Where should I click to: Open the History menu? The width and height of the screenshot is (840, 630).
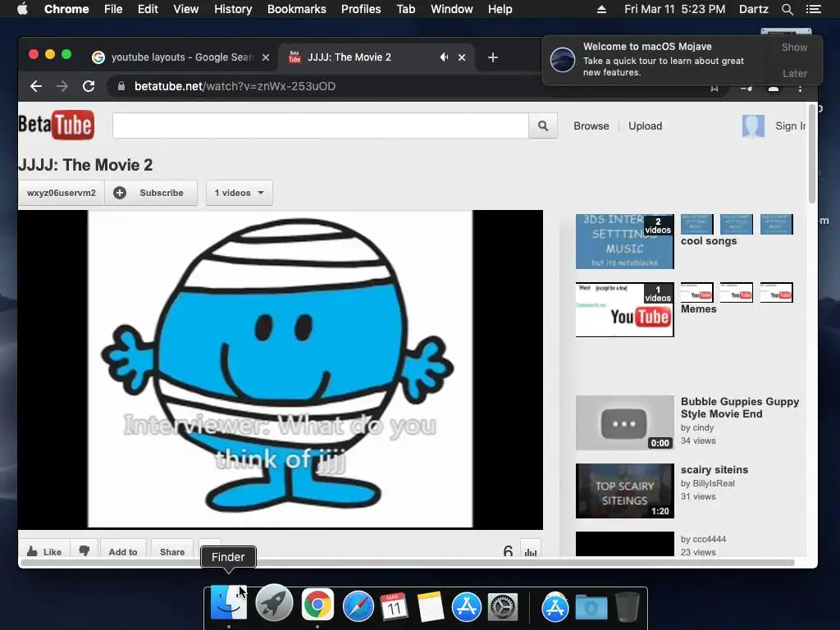[x=233, y=9]
